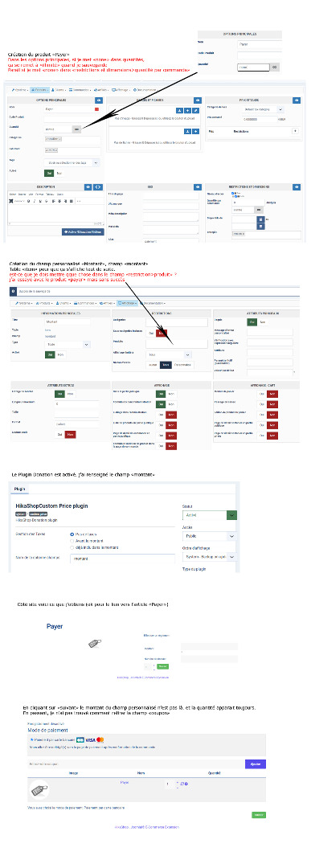Click 'Activer/Désactiver l'éditeur' button
This screenshot has height=868, width=311.
pyautogui.click(x=83, y=232)
